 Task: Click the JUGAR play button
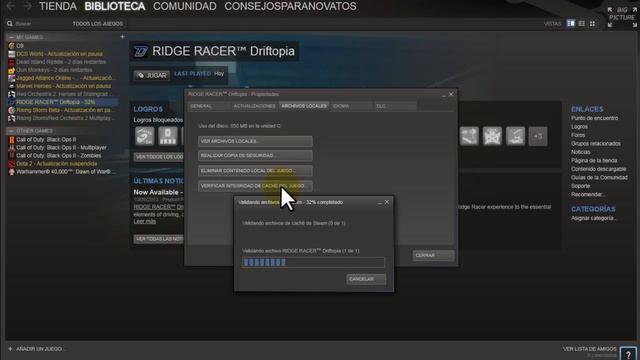pyautogui.click(x=152, y=76)
